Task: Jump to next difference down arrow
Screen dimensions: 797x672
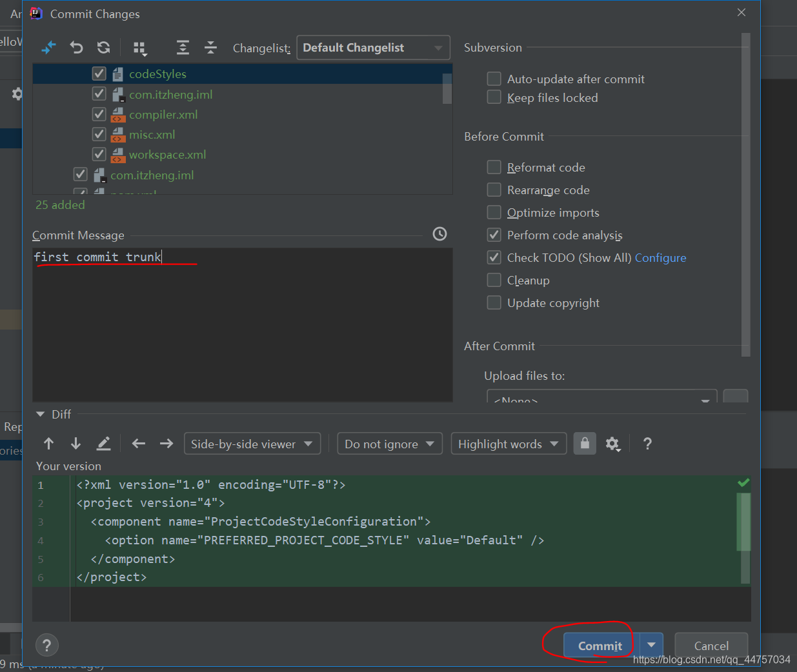Action: point(76,444)
